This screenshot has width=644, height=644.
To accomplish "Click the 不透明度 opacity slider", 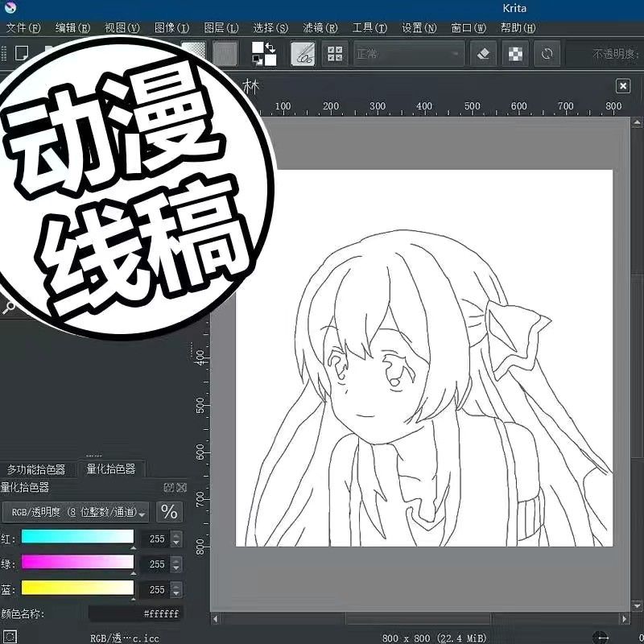I will [605, 53].
